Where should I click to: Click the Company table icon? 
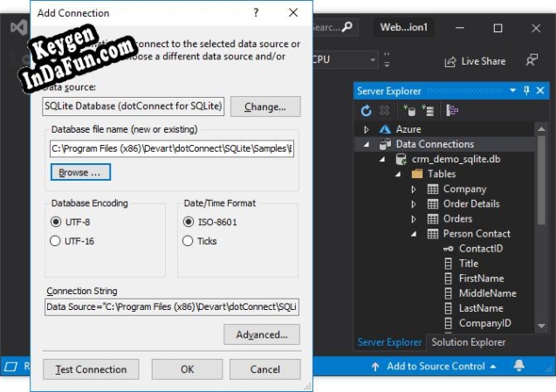coord(433,189)
